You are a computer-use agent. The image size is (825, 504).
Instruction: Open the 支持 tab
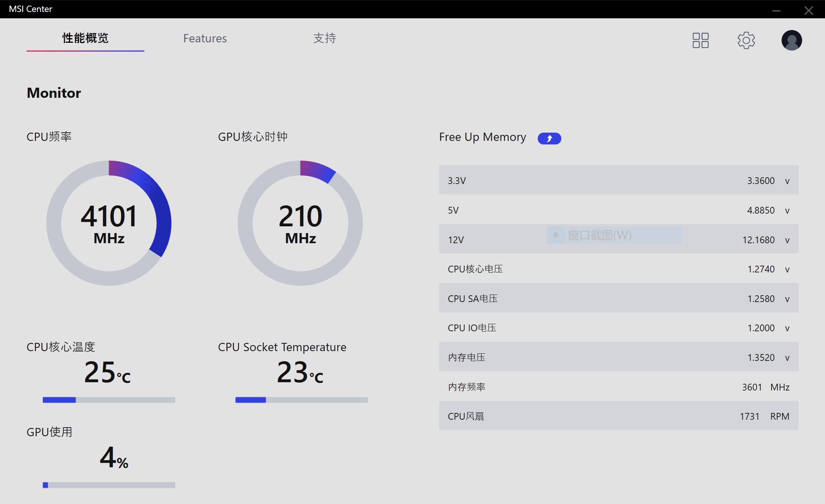pos(324,38)
